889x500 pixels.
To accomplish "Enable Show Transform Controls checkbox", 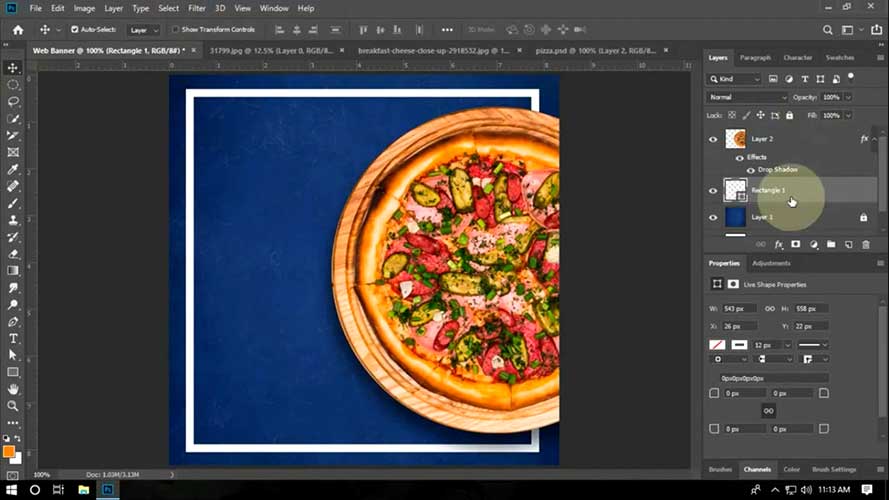I will tap(176, 30).
